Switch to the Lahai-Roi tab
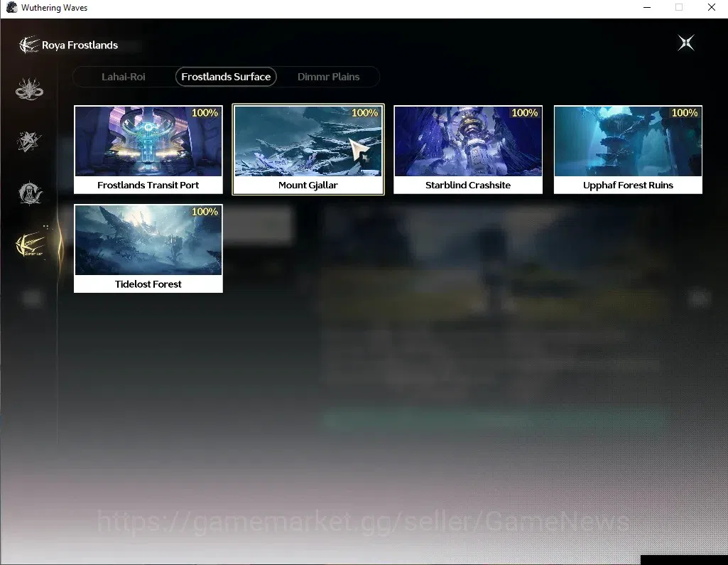728x565 pixels. point(124,77)
